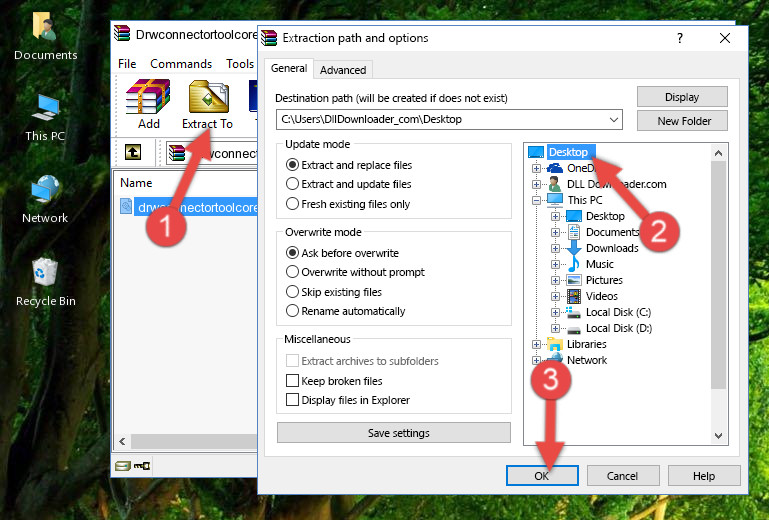Click the folder tree scroll up arrow
The width and height of the screenshot is (769, 520).
click(x=718, y=153)
